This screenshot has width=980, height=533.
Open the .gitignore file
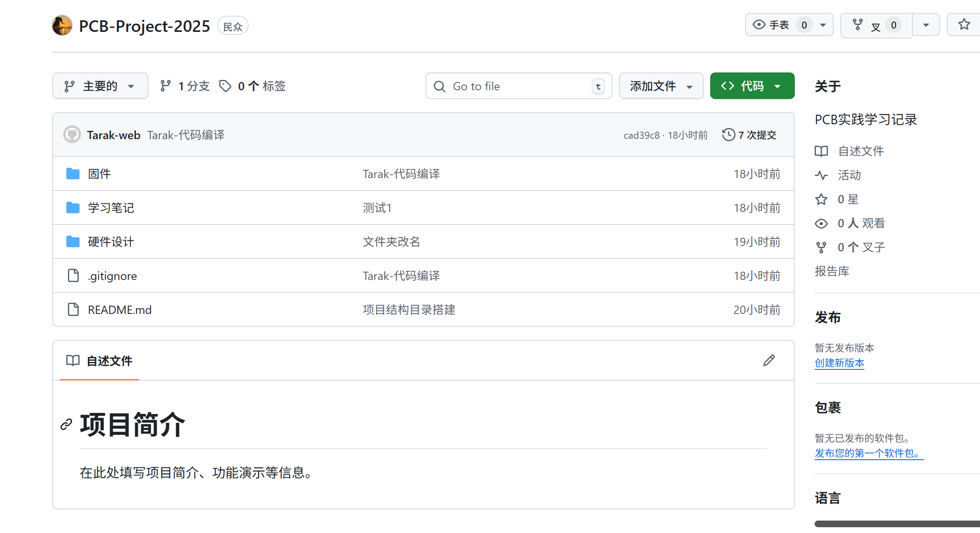point(112,276)
